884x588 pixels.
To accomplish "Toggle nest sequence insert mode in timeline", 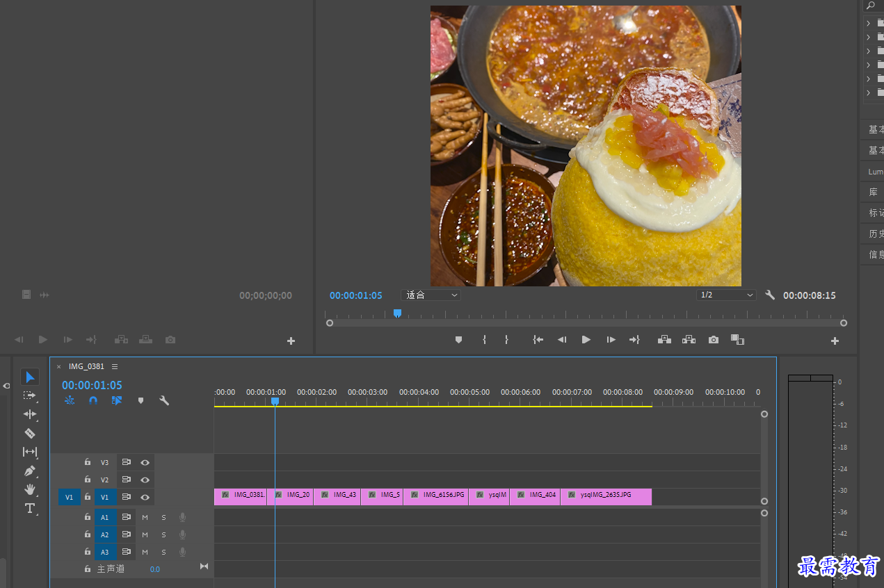I will 70,400.
